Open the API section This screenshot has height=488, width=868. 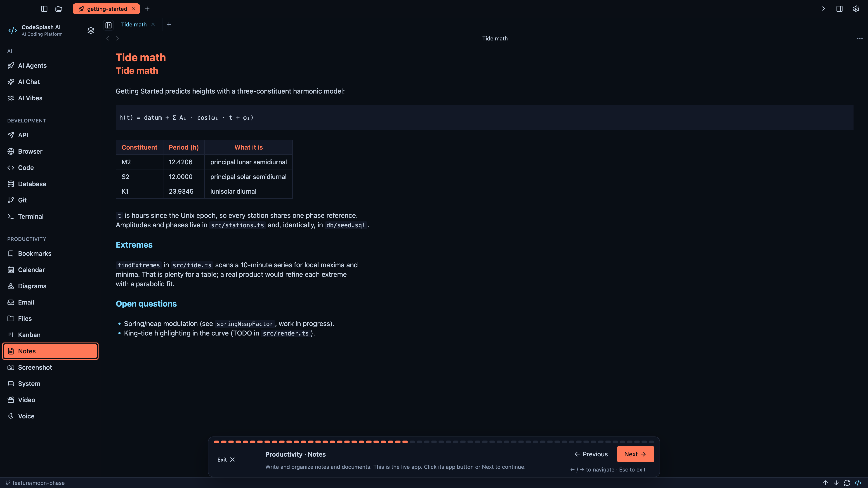51,135
